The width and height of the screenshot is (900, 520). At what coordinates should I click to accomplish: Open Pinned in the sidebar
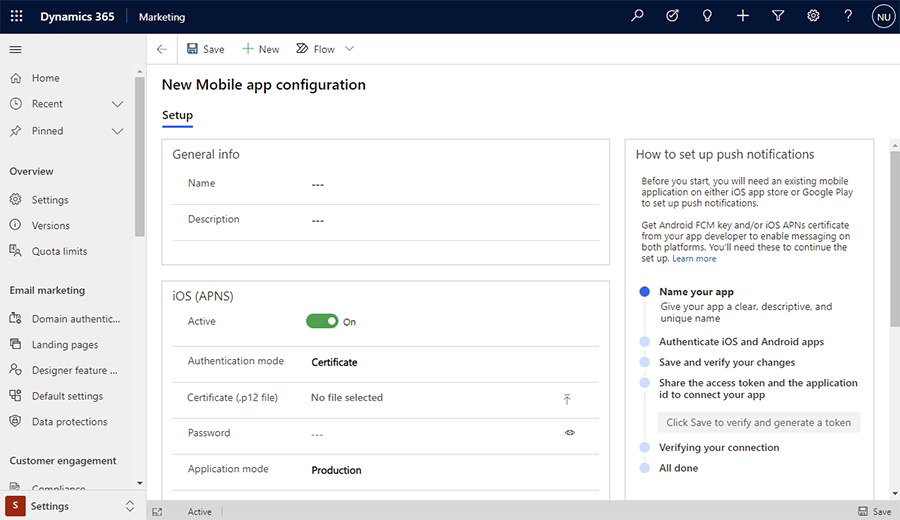pyautogui.click(x=48, y=131)
